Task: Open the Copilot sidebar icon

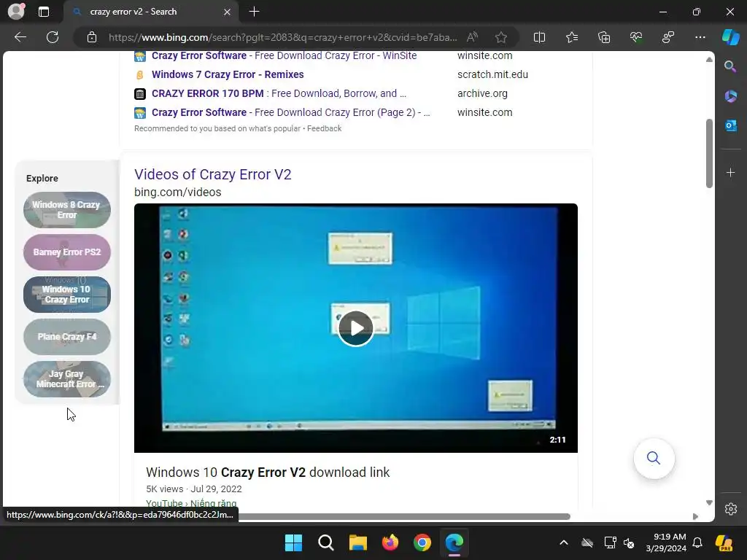Action: 731,37
